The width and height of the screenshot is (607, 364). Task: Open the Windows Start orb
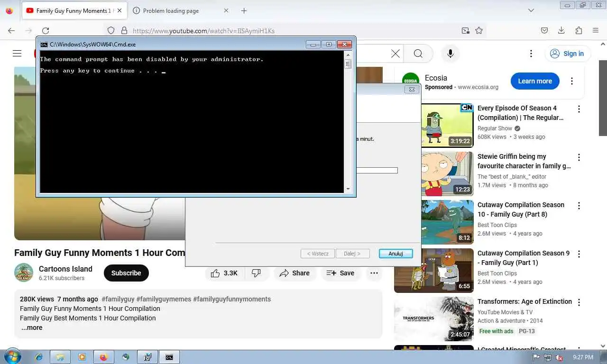point(12,357)
